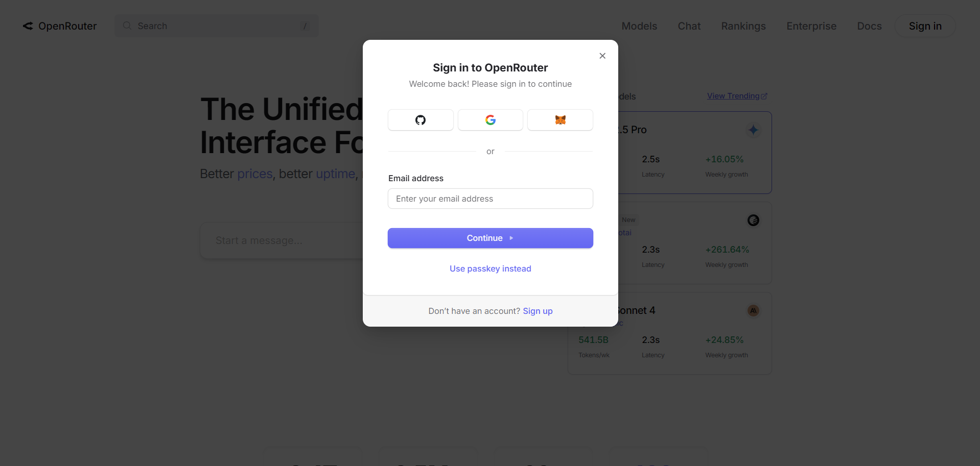Click the prices hyperlink

click(x=254, y=174)
